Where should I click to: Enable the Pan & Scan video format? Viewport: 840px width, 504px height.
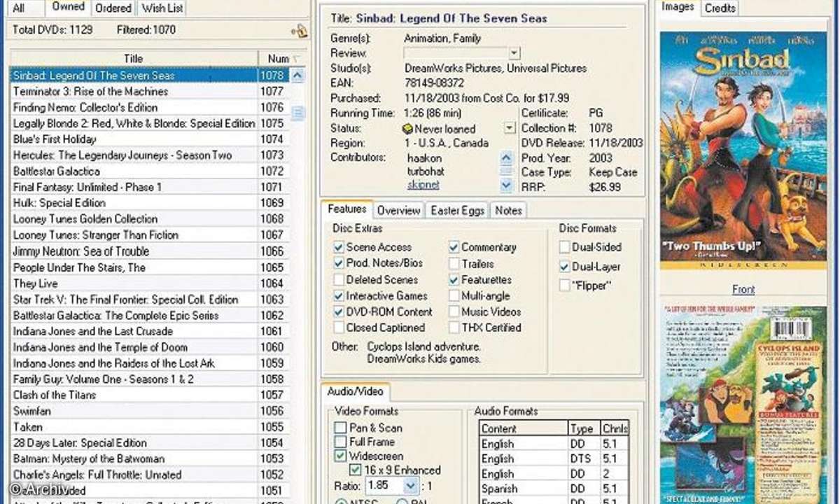tap(340, 428)
